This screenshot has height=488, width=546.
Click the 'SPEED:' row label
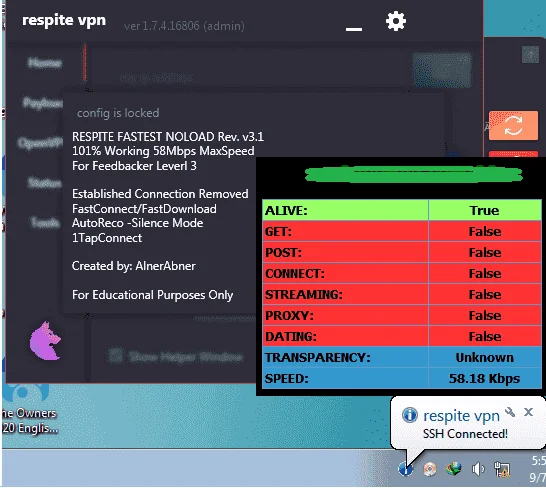click(x=287, y=379)
